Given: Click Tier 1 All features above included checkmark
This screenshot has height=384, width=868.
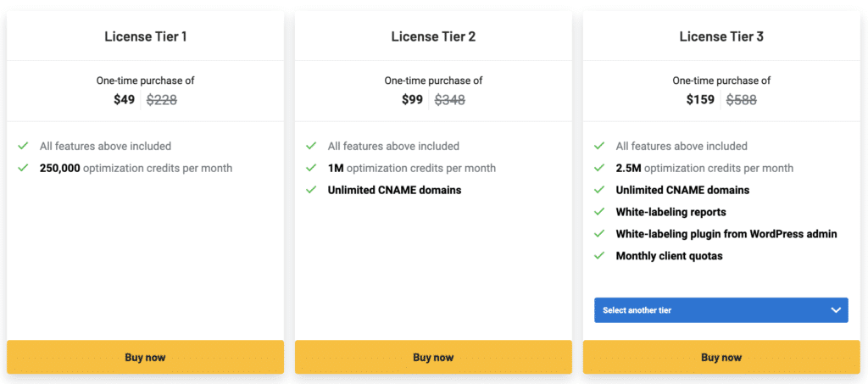Looking at the screenshot, I should click(x=23, y=146).
